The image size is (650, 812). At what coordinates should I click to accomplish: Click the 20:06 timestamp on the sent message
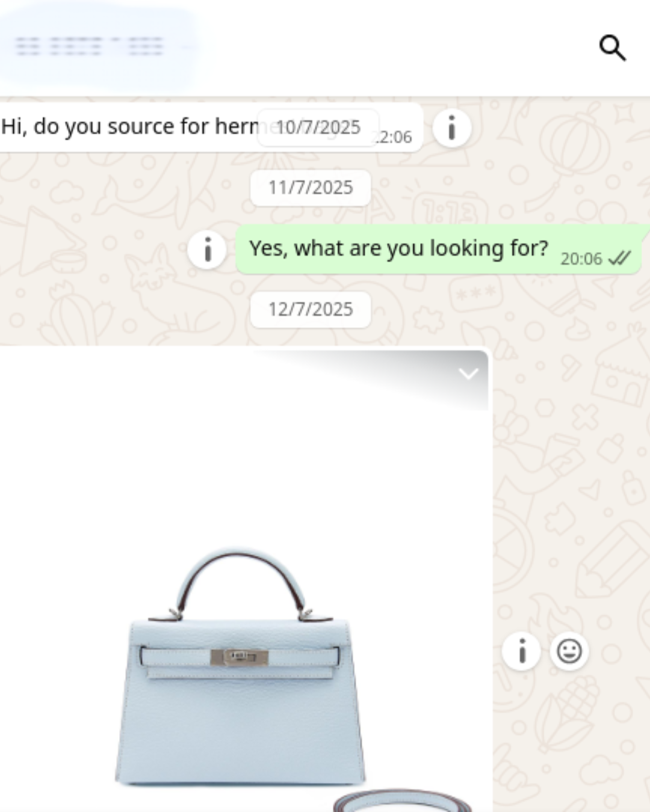(581, 259)
